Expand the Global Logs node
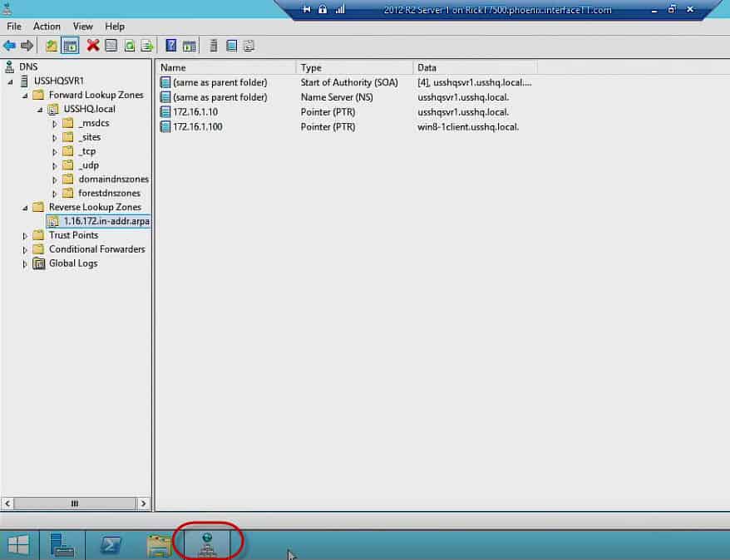 click(25, 263)
